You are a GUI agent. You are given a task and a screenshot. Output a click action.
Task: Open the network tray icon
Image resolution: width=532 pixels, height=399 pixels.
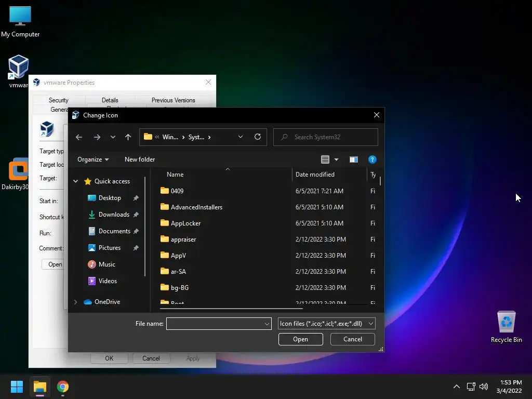tap(471, 387)
